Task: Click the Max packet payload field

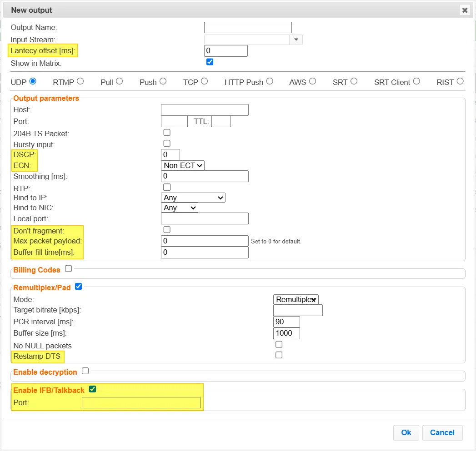Action: [x=205, y=241]
